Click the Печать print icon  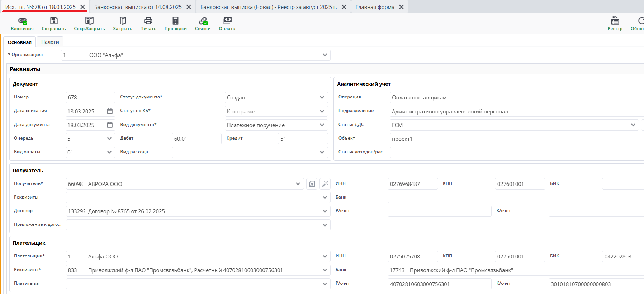pos(148,21)
